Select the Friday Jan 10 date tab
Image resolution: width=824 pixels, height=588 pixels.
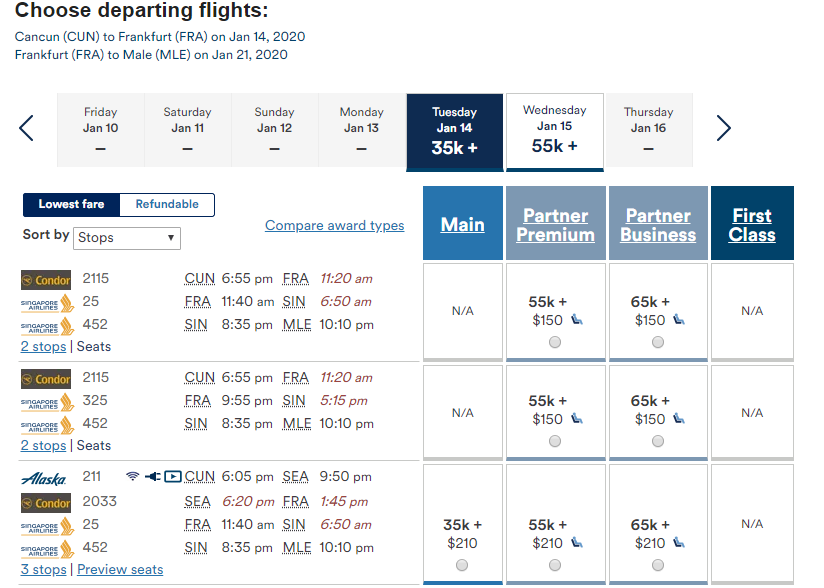[100, 130]
